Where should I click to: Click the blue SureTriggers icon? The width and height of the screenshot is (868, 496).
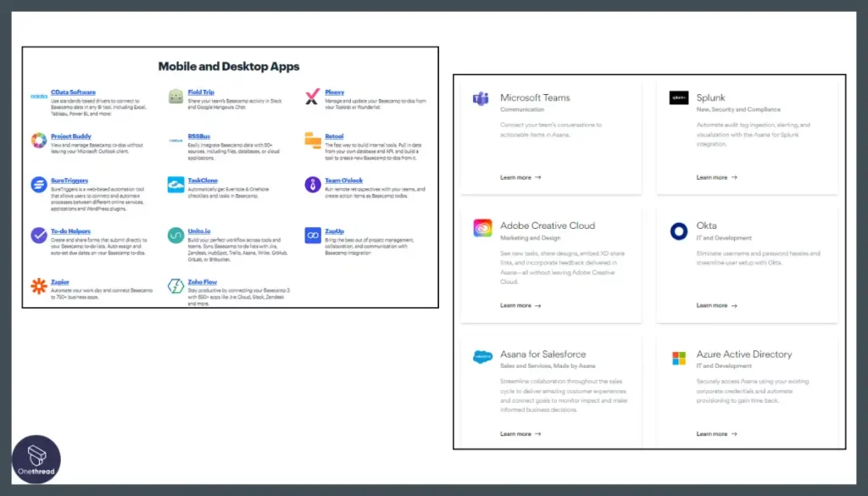click(39, 184)
